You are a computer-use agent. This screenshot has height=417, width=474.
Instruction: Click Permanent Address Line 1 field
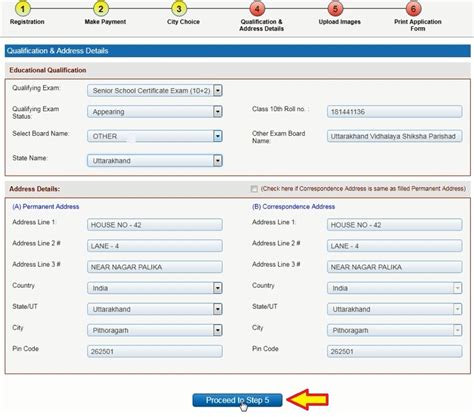(x=155, y=225)
